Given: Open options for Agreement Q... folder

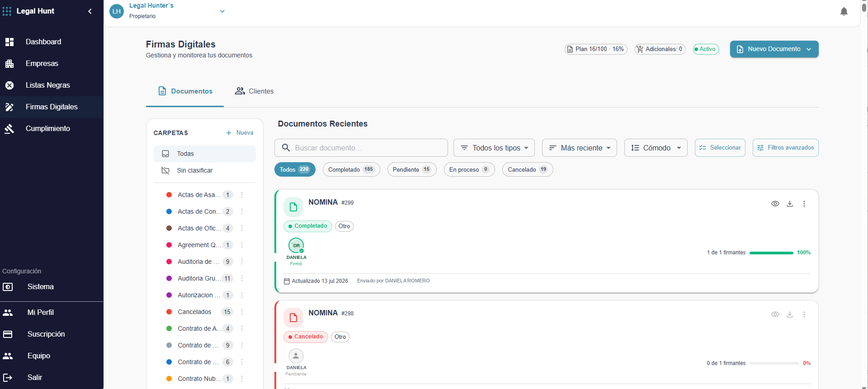Looking at the screenshot, I should click(242, 245).
